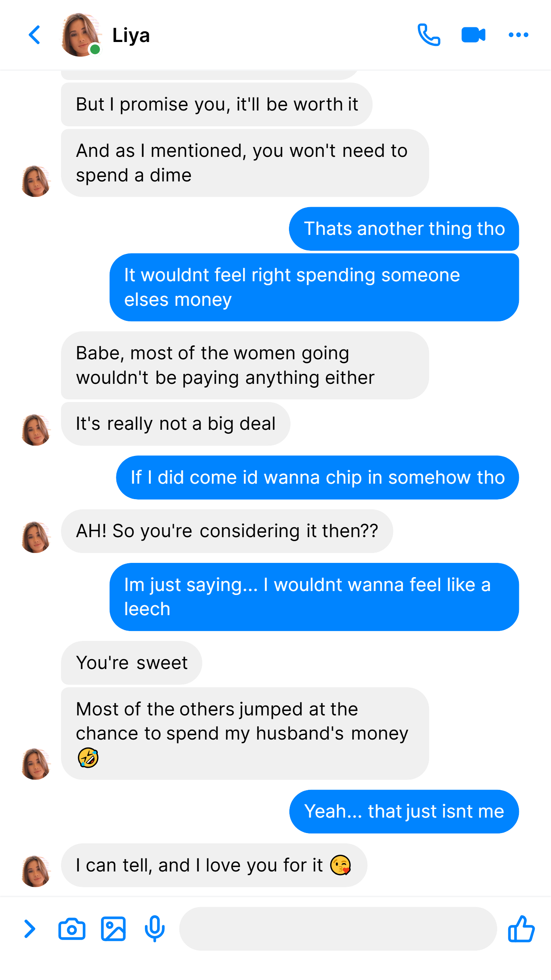
Task: Select the "But I promise you" message bubble
Action: tap(217, 104)
